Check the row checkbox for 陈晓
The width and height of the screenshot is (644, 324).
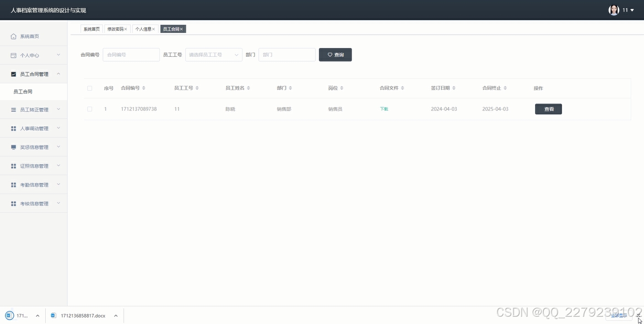coord(90,109)
